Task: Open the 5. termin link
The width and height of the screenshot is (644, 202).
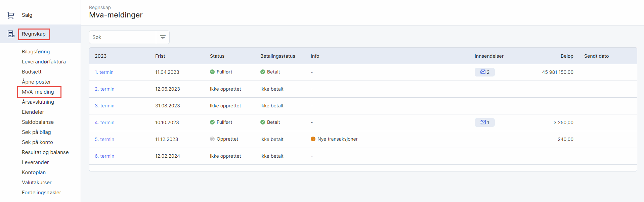Action: [104, 139]
